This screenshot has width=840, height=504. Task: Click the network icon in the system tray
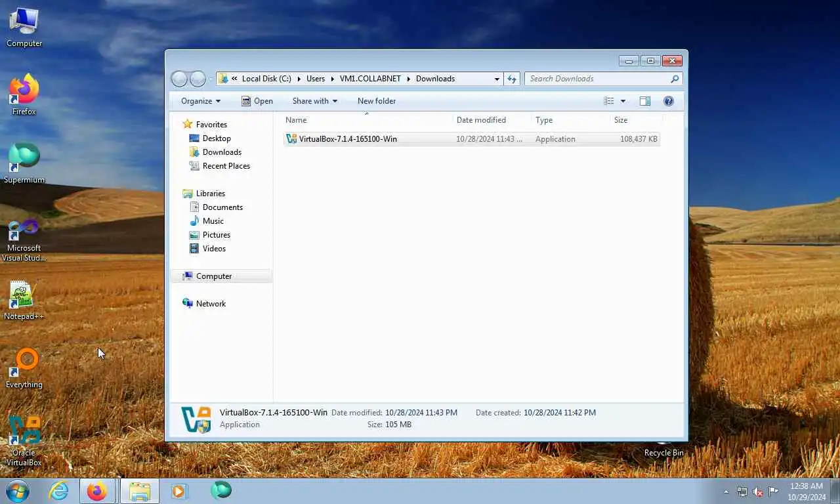742,492
